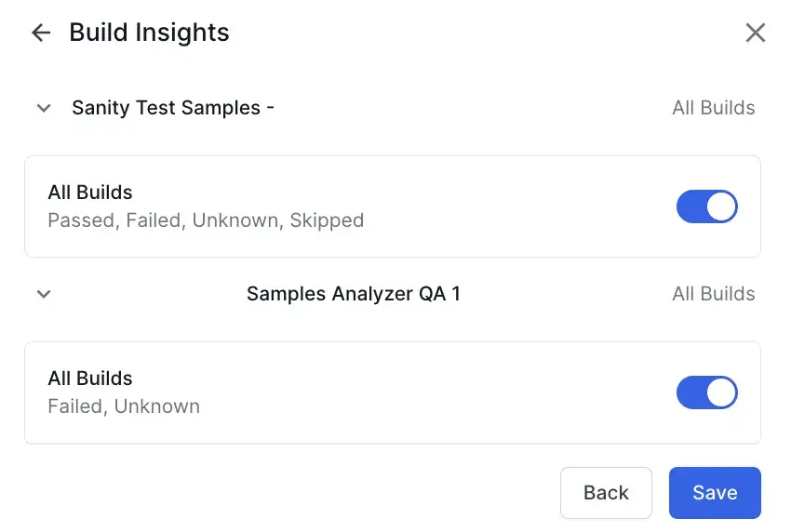Collapse the Samples Analyzer QA 1 chevron
The height and width of the screenshot is (532, 791).
43,294
